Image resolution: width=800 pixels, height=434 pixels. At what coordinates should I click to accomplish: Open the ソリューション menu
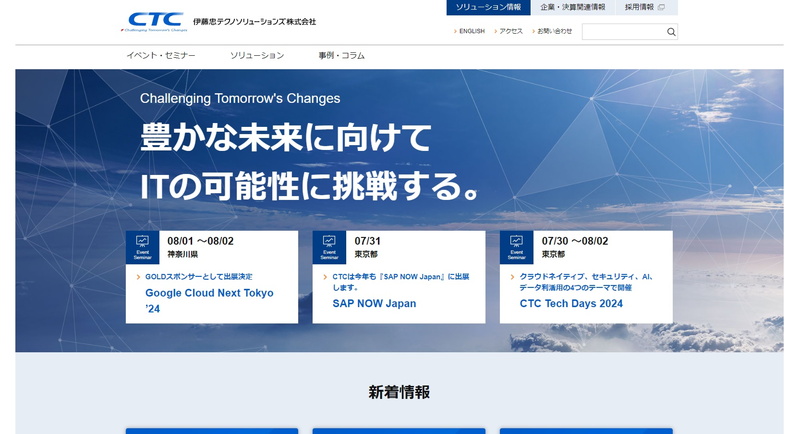click(257, 56)
